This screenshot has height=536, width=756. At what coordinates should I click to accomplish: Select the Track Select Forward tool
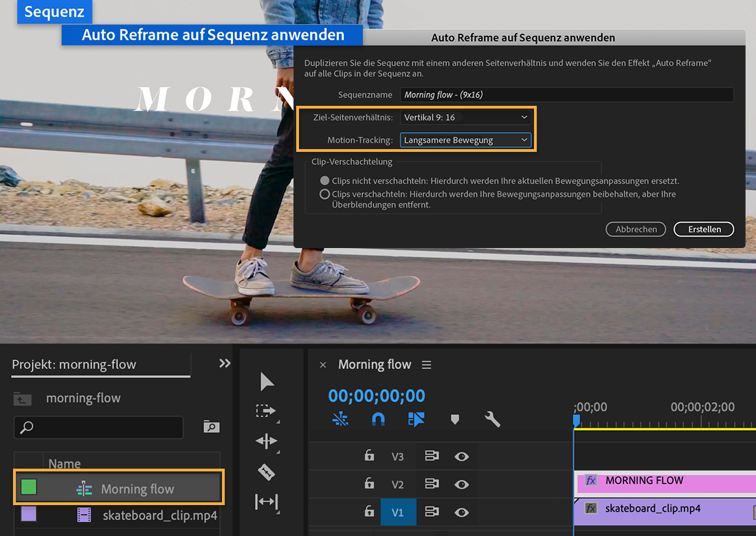click(266, 411)
